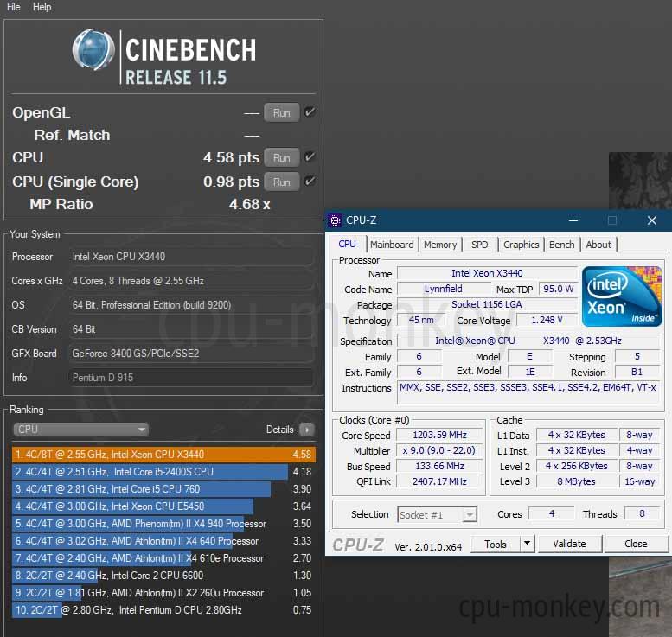Click the Tools button in CPU-Z

coord(496,544)
